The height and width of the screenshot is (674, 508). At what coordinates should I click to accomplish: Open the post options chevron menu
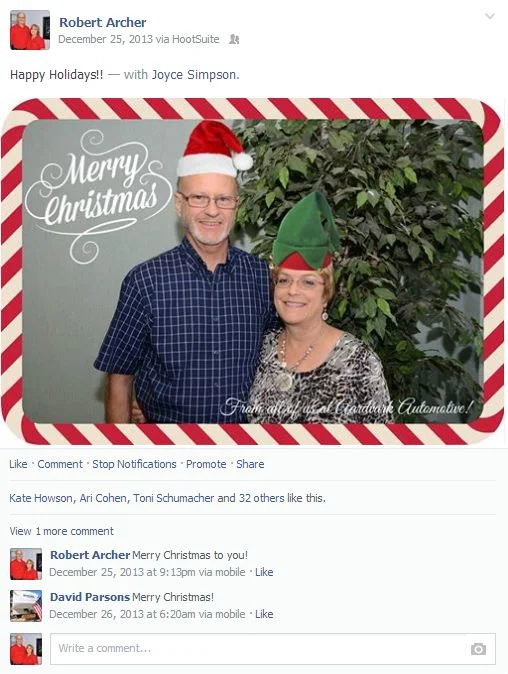click(x=490, y=16)
